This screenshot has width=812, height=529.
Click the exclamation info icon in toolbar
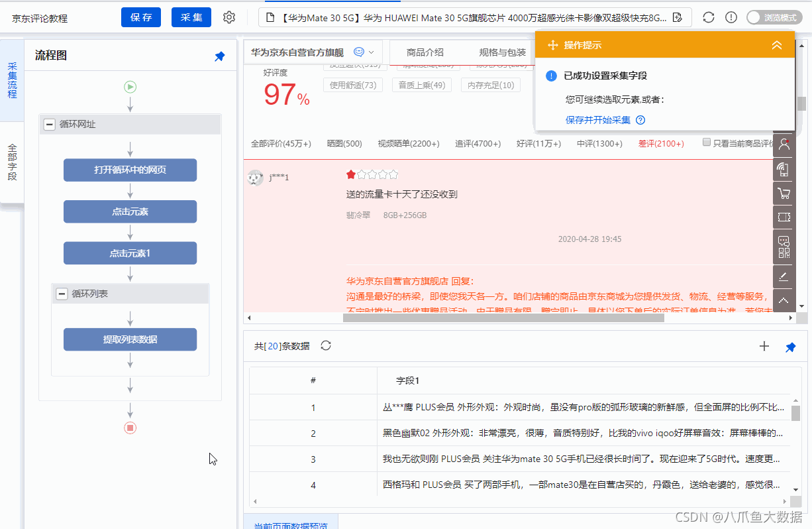[731, 17]
